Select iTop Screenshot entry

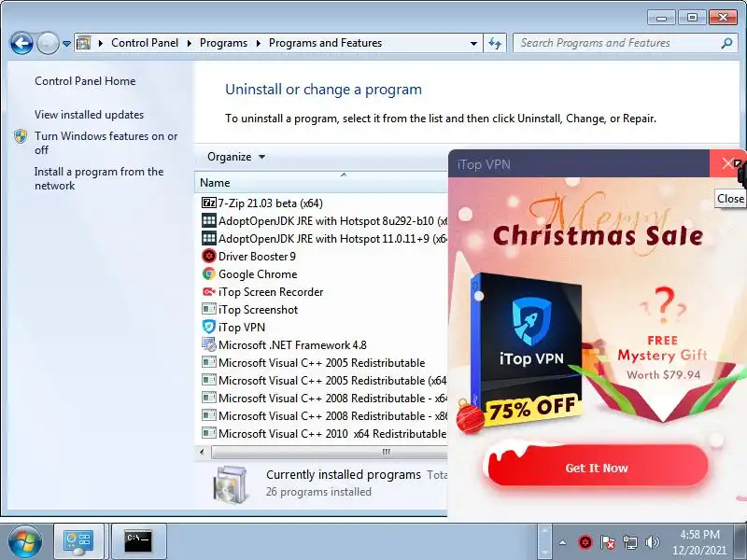pyautogui.click(x=259, y=310)
